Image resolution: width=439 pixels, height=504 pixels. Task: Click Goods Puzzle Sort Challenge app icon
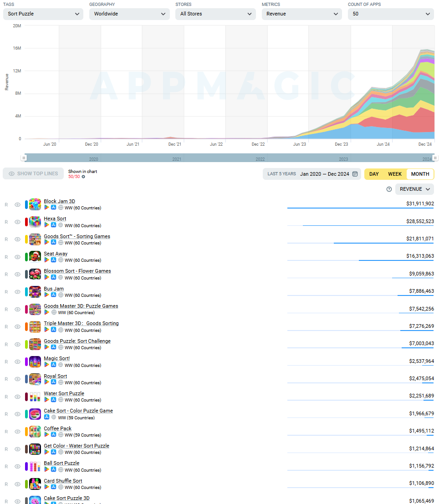pos(35,344)
